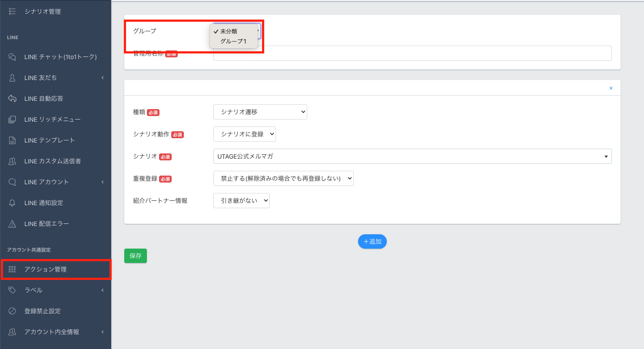
Task: Click the LINE 自動応答 reply arrow icon
Action: [x=12, y=99]
